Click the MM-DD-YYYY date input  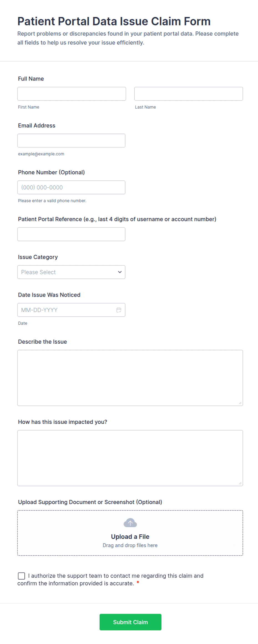(71, 310)
